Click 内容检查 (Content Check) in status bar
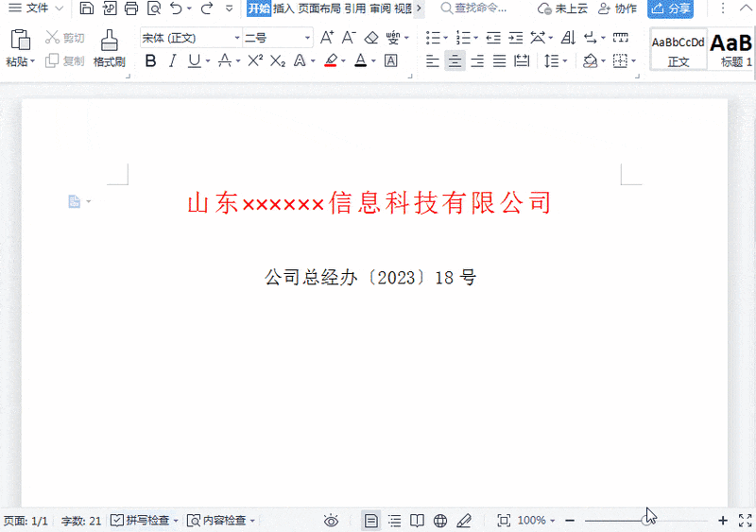 pyautogui.click(x=221, y=521)
